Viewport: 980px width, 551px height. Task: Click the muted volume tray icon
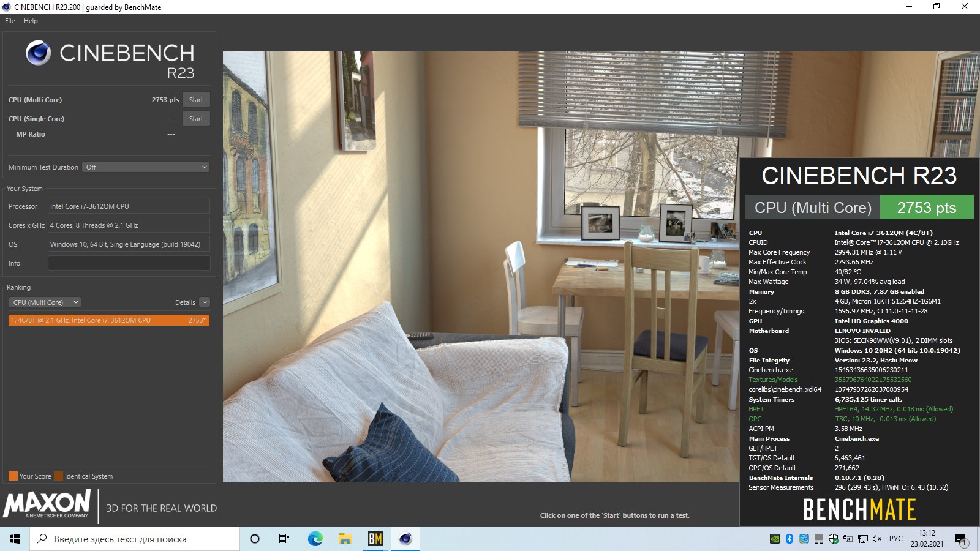tap(877, 539)
